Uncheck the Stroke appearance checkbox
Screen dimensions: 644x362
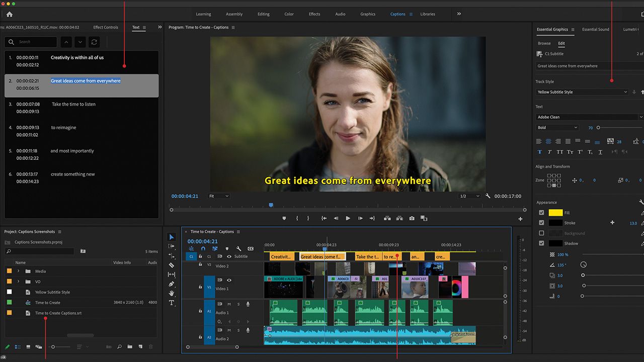click(541, 223)
